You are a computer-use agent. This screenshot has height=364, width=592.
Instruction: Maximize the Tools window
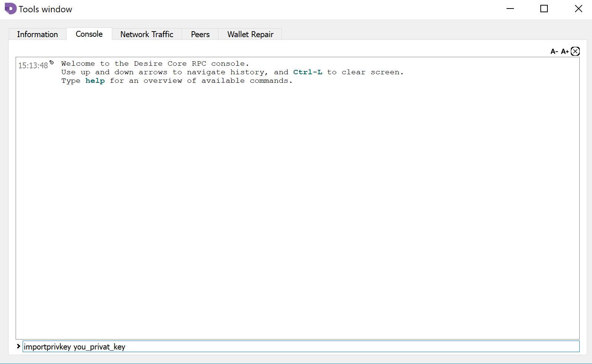click(x=544, y=9)
